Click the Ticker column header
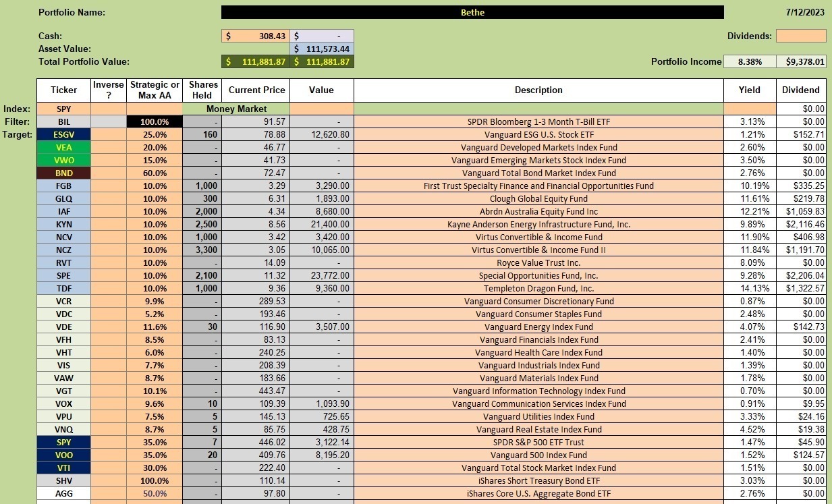The height and width of the screenshot is (504, 832). [x=64, y=90]
